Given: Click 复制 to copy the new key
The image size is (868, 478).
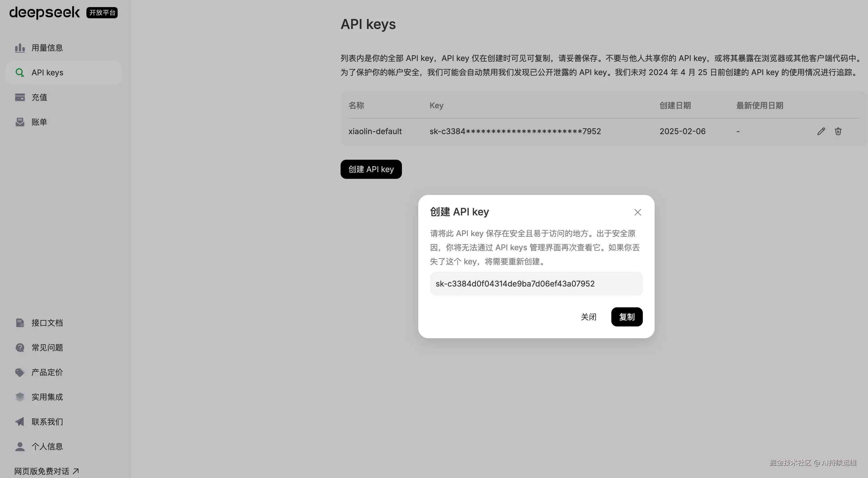Looking at the screenshot, I should click(x=627, y=317).
